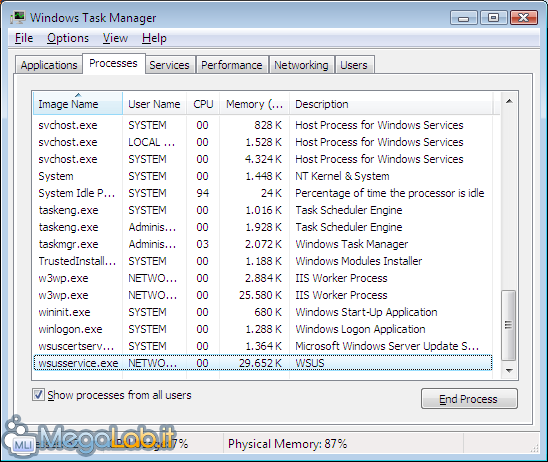Maximize the Task Manager window

[x=493, y=17]
